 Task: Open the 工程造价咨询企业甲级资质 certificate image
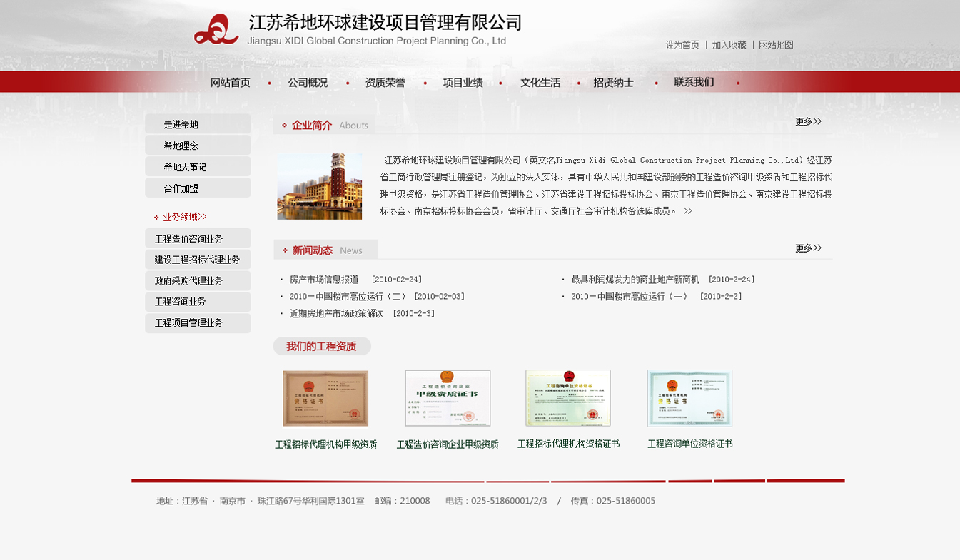pyautogui.click(x=448, y=398)
